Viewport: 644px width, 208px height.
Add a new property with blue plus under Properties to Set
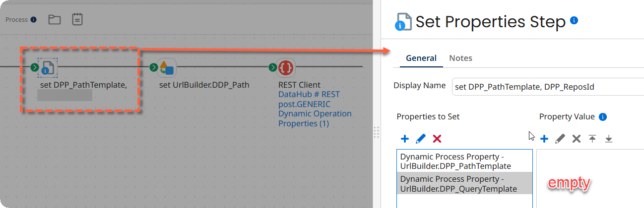[404, 139]
